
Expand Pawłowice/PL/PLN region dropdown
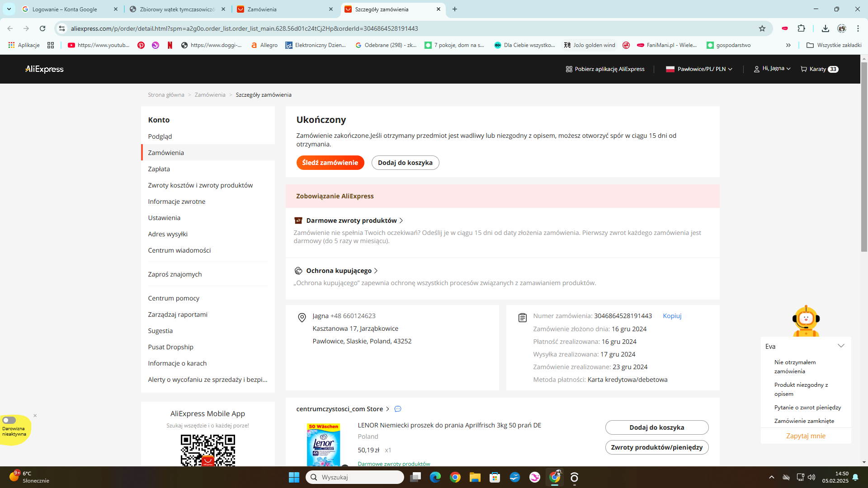coord(699,69)
